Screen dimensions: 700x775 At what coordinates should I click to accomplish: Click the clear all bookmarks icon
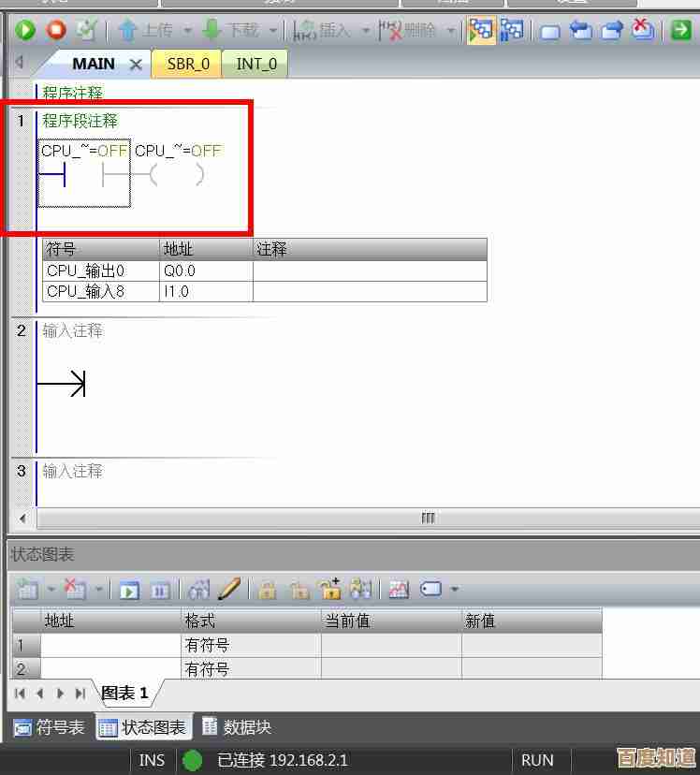643,30
